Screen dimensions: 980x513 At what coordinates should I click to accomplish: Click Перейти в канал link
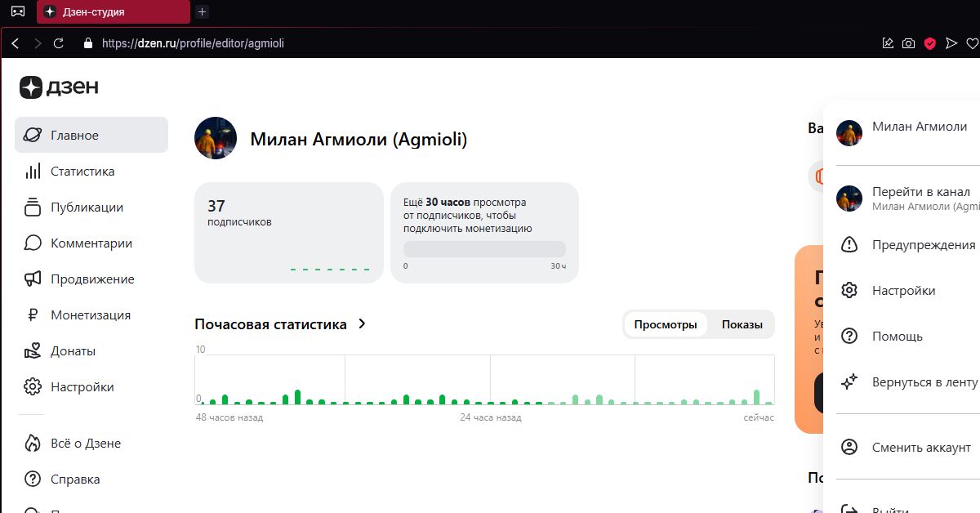[x=920, y=193]
